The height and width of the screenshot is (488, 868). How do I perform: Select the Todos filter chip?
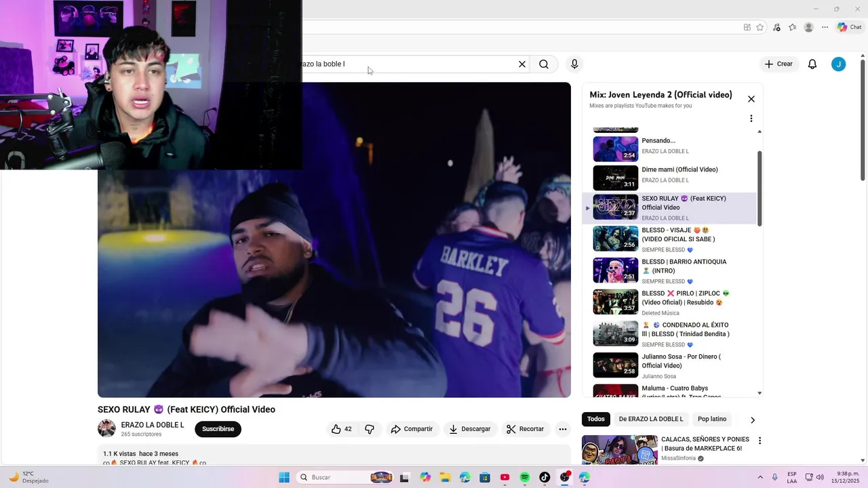pyautogui.click(x=596, y=419)
